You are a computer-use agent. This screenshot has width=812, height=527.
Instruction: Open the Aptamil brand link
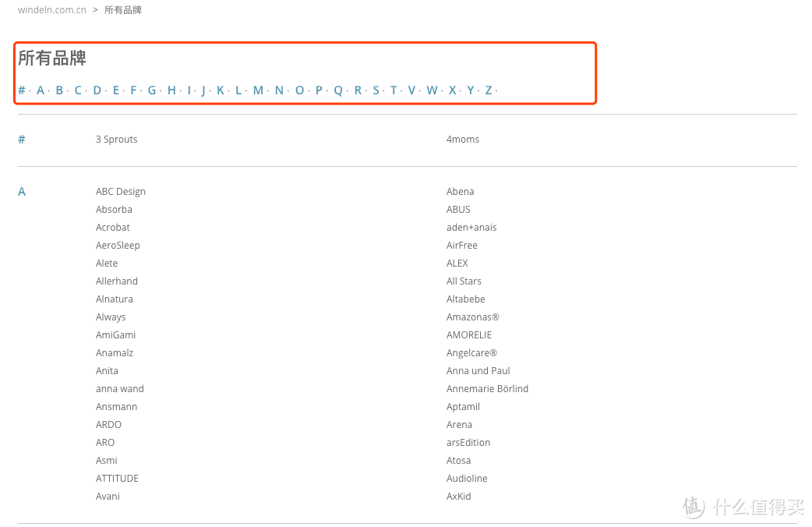[463, 406]
